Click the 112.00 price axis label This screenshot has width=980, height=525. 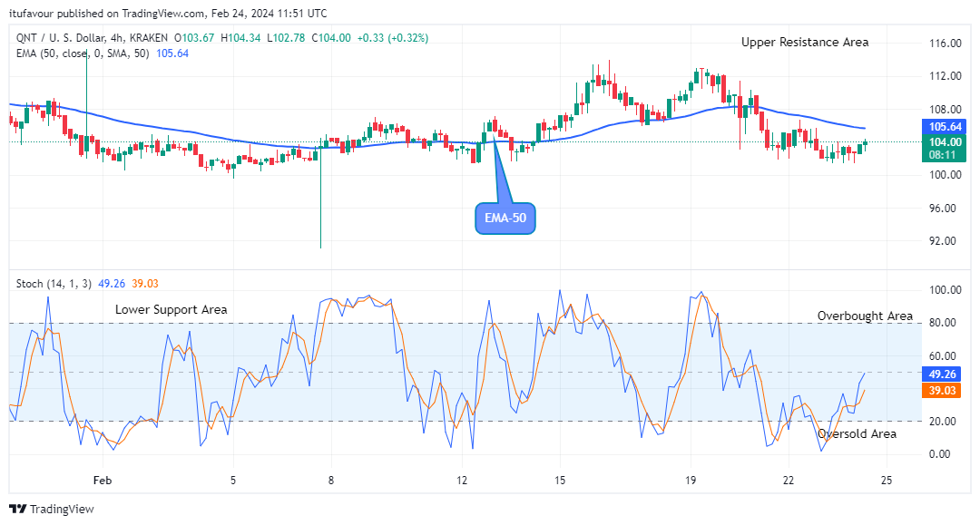tap(945, 76)
